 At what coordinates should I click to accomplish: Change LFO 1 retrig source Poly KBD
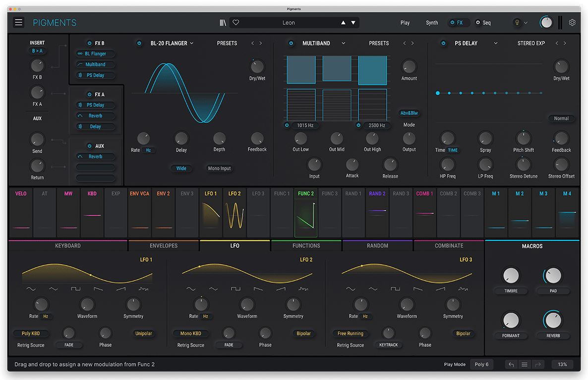(31, 333)
